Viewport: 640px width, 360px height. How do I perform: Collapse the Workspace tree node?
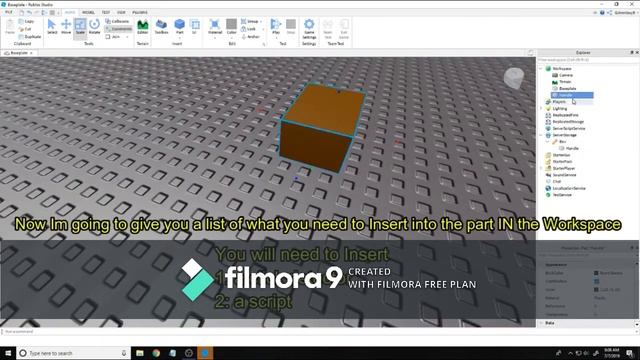point(542,69)
